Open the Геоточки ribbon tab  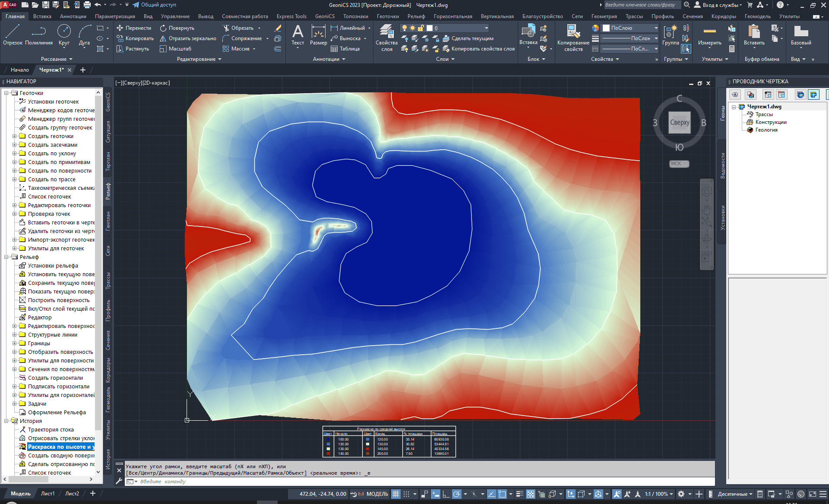point(387,16)
